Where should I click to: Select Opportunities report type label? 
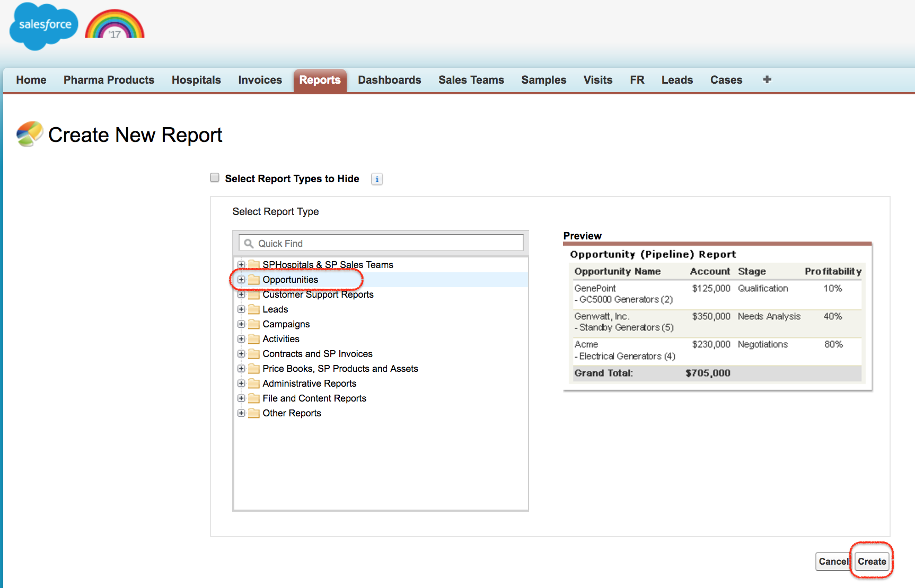coord(291,279)
